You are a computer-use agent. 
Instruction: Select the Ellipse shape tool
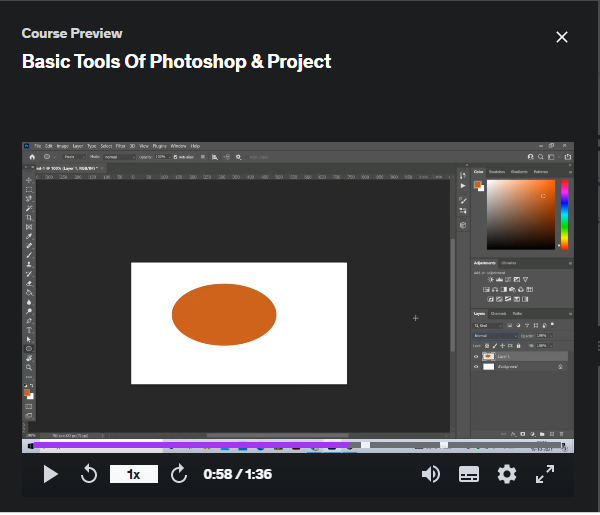point(29,349)
